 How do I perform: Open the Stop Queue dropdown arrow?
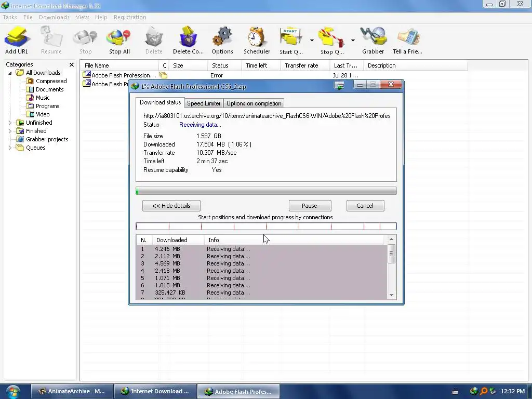(353, 41)
